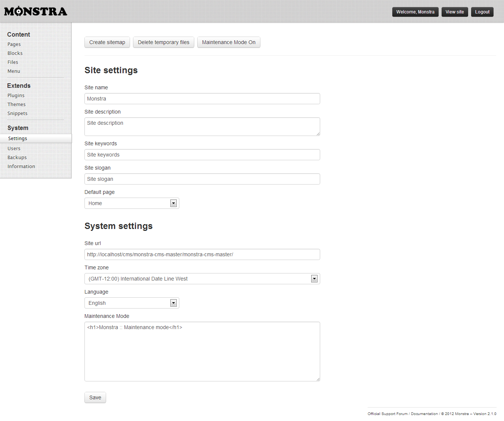Focus the Site name input field

202,99
